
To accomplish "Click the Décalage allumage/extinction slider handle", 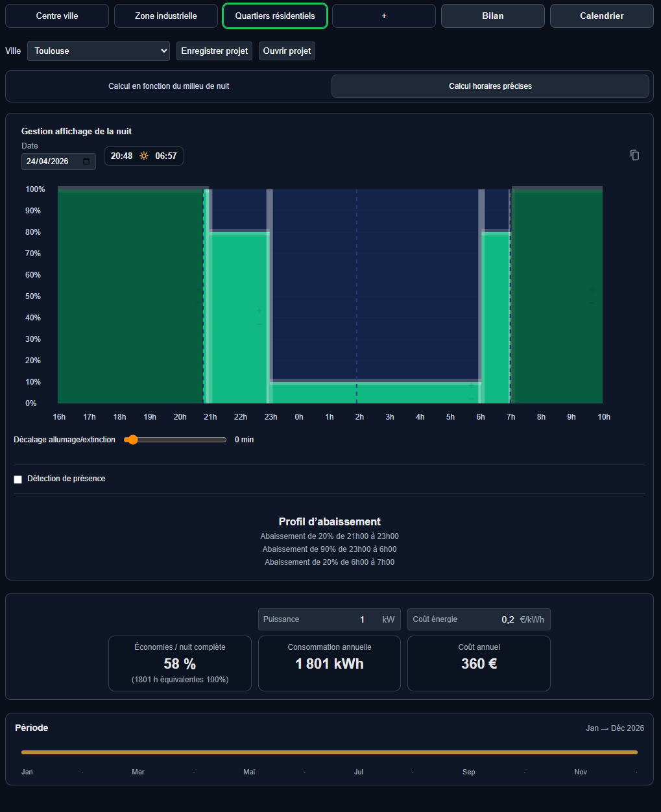I will (133, 440).
